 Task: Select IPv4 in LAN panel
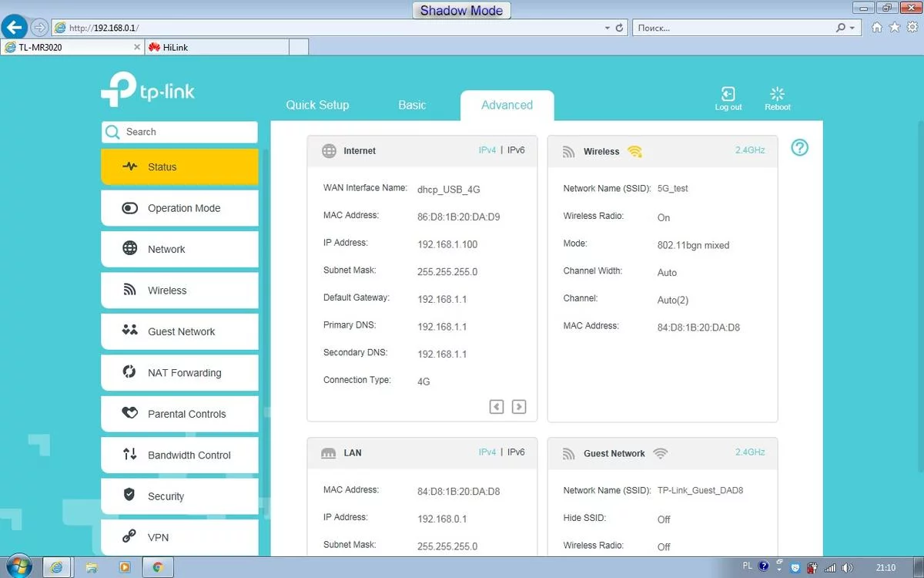487,452
